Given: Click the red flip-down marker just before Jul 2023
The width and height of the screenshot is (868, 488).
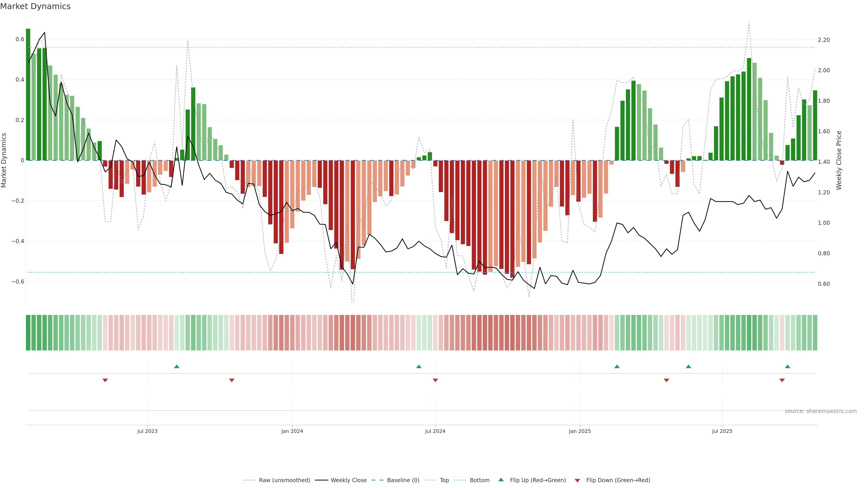Looking at the screenshot, I should pos(105,380).
